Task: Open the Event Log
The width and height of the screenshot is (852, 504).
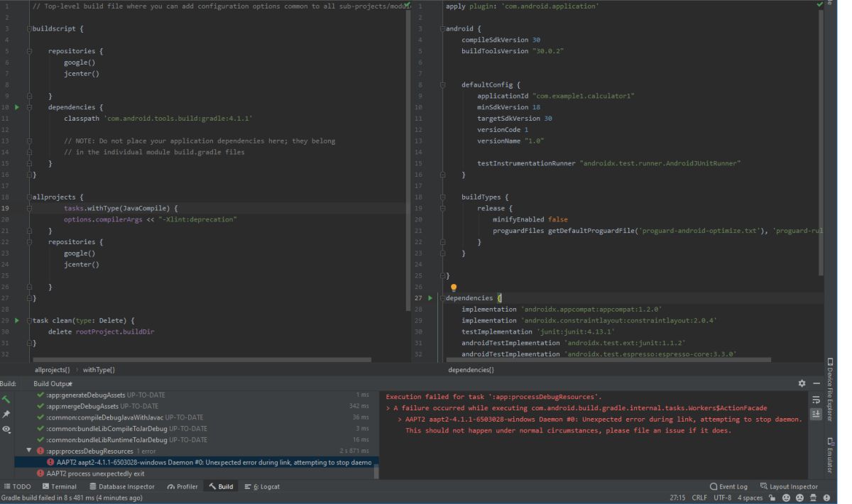Action: coord(728,486)
